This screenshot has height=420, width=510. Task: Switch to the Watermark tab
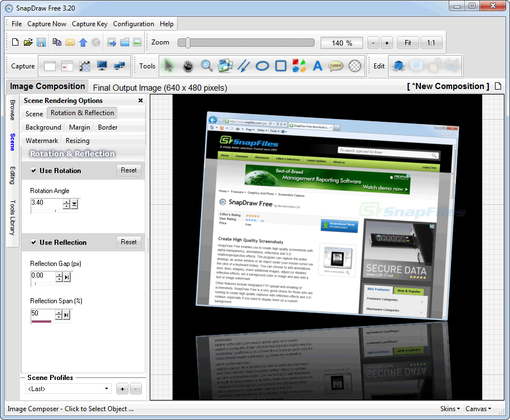pos(42,141)
